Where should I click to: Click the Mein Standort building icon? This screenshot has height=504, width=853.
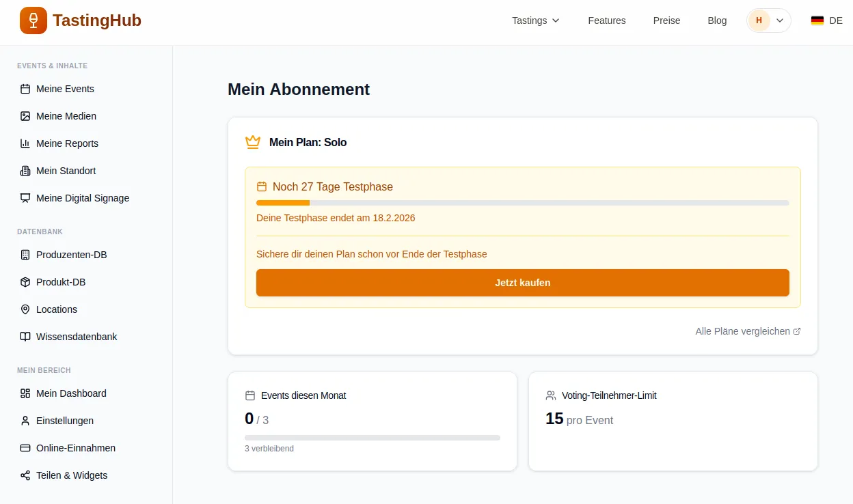[25, 171]
